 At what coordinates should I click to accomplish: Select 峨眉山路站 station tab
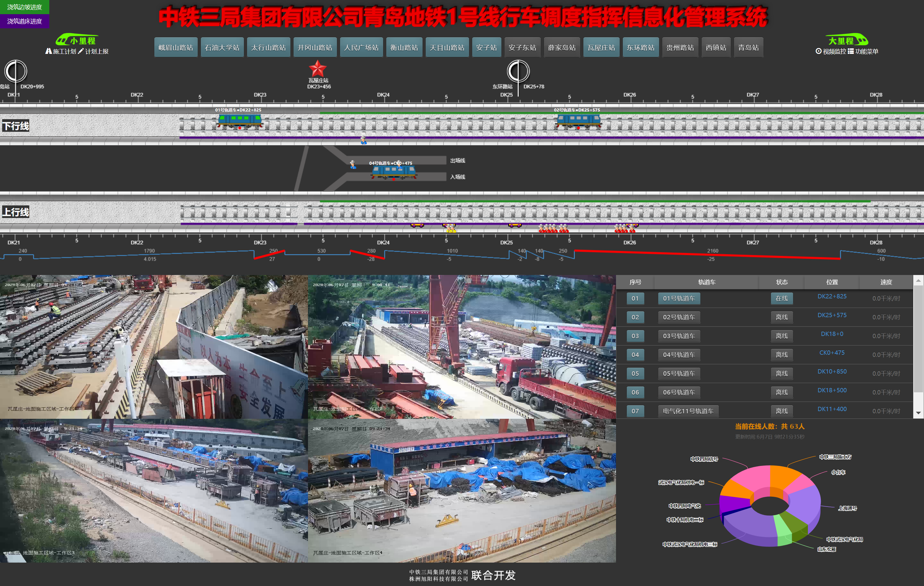point(176,48)
